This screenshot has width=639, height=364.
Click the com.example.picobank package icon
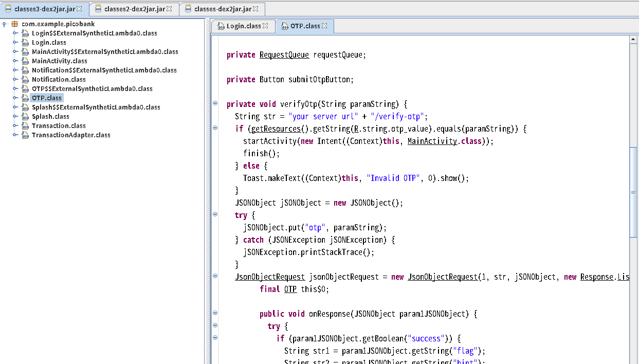(14, 24)
